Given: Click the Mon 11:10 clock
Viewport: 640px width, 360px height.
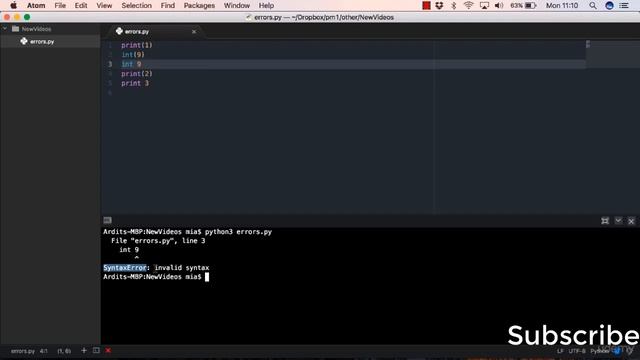Looking at the screenshot, I should point(562,5).
